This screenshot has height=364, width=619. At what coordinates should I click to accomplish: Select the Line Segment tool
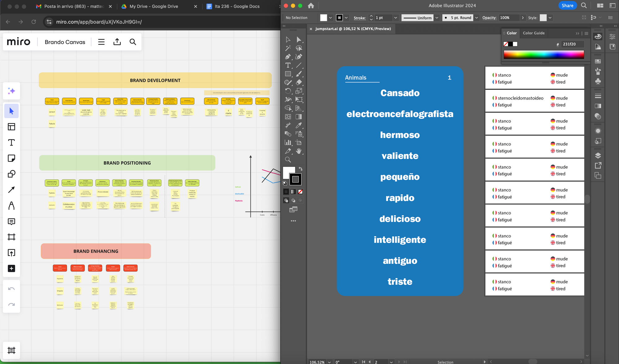pyautogui.click(x=299, y=65)
